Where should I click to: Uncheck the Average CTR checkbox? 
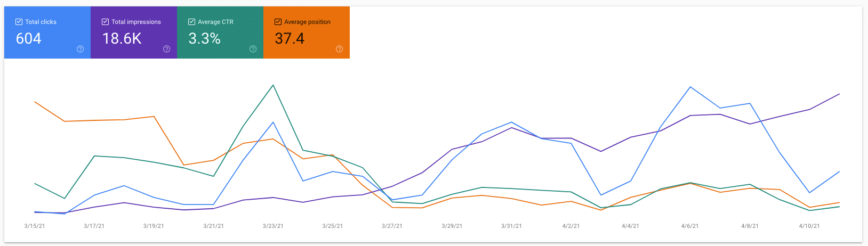[192, 22]
